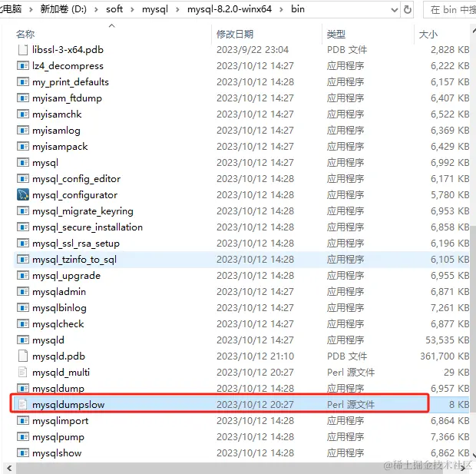Click the horizontal scrollbar left arrow
The width and height of the screenshot is (476, 474).
tap(9, 468)
